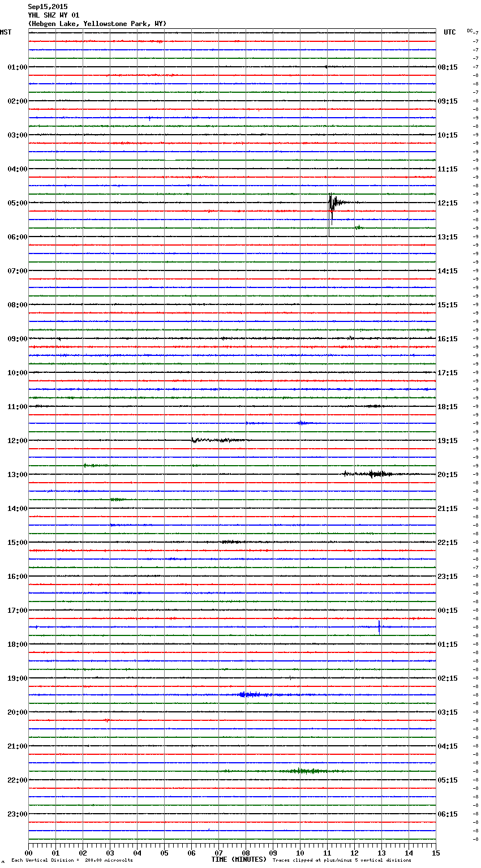Click the UTC time zone header
This screenshot has height=868, width=481.
click(450, 32)
